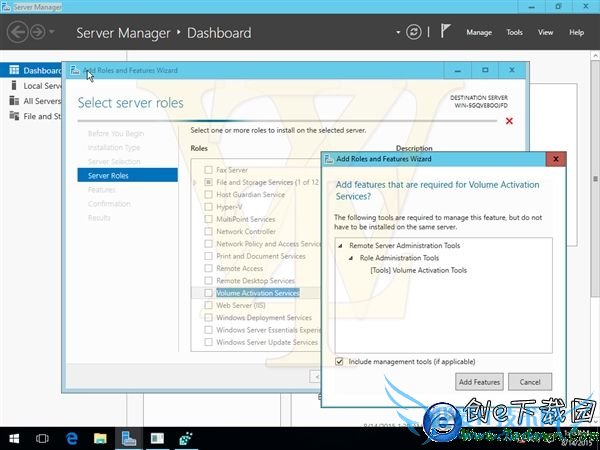Open the Manage menu
This screenshot has height=450, width=600.
pos(479,33)
